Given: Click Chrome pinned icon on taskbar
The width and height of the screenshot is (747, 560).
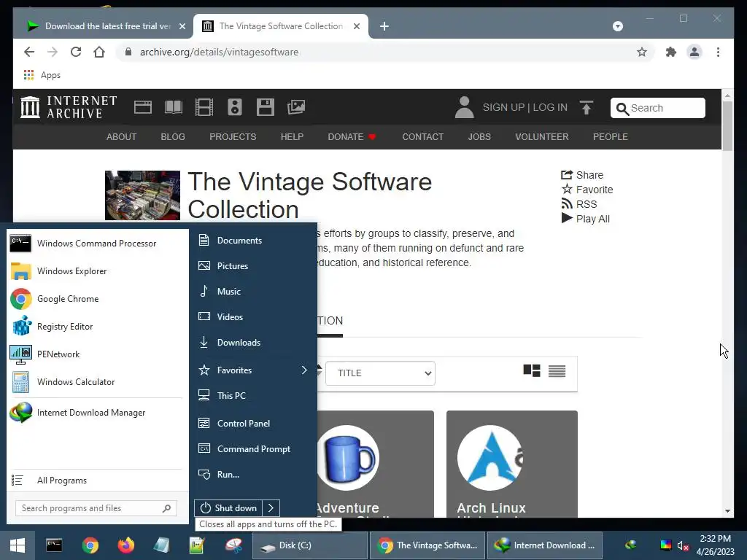Looking at the screenshot, I should [90, 545].
